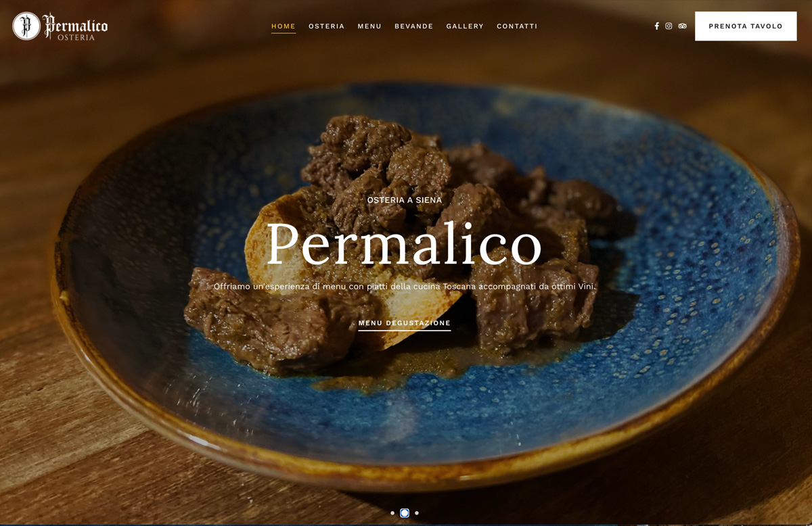The height and width of the screenshot is (526, 812).
Task: Follow the Menu Degustazione link
Action: point(405,324)
